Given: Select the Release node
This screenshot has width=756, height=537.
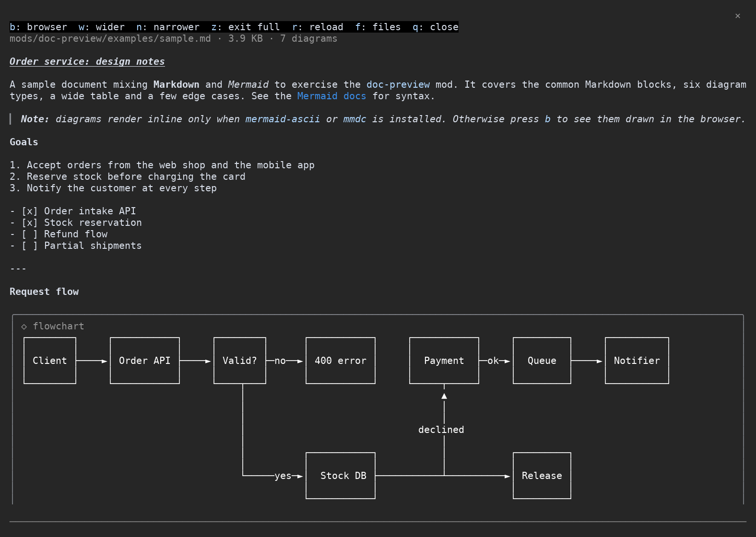Looking at the screenshot, I should pos(542,476).
